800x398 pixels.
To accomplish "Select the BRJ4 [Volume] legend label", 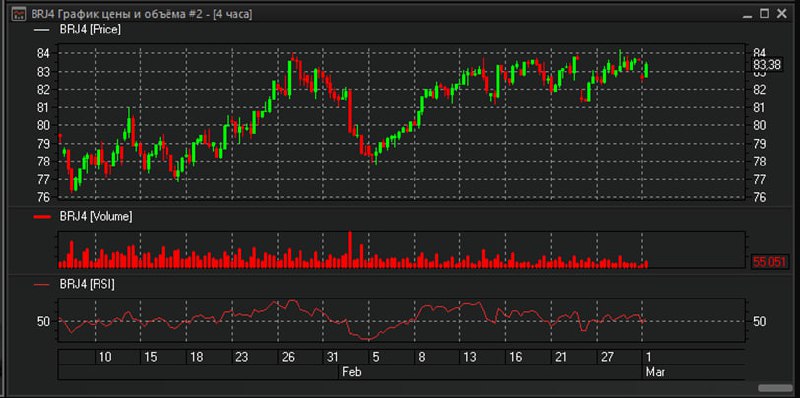I will point(96,216).
